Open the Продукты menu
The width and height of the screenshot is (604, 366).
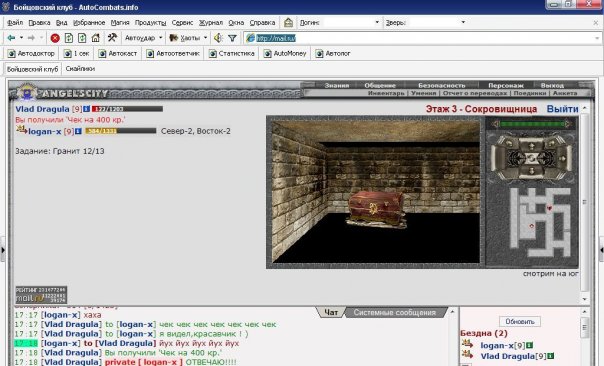coord(150,23)
